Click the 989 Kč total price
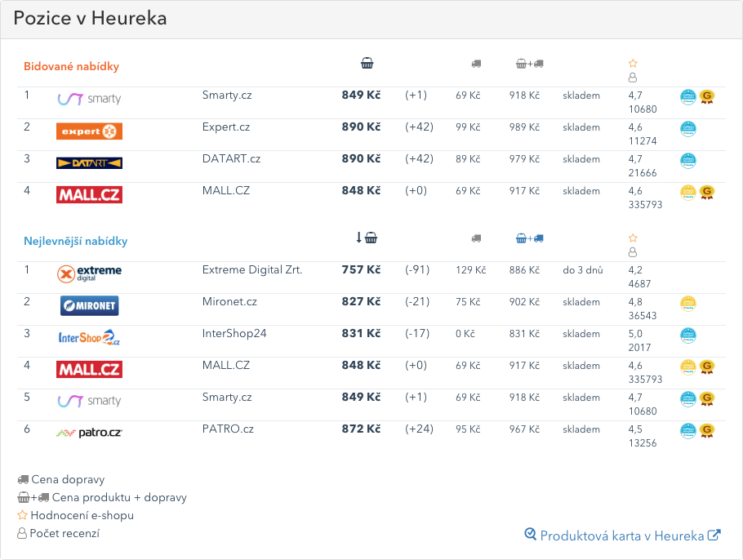 (x=524, y=127)
